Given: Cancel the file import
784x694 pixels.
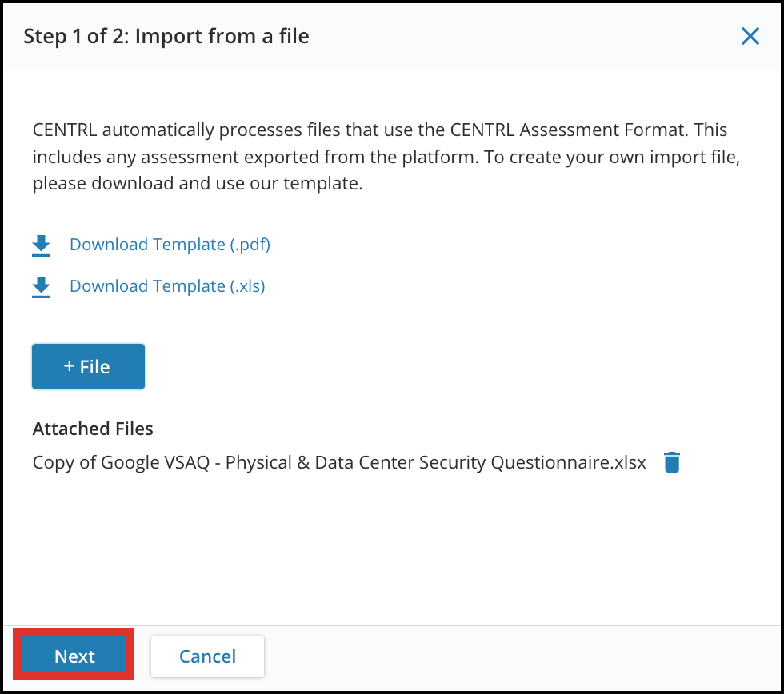Looking at the screenshot, I should 207,656.
